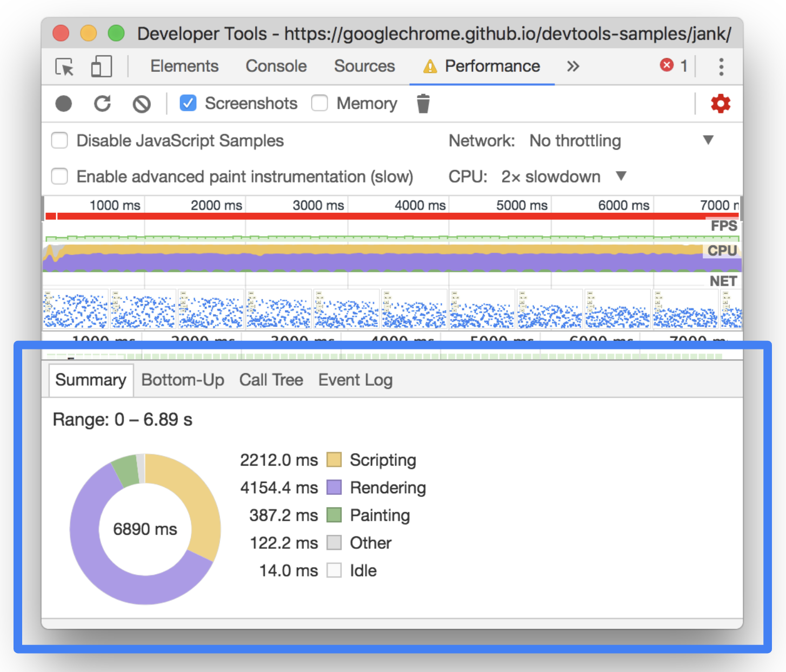
Task: Enable the Memory checkbox
Action: coord(319,103)
